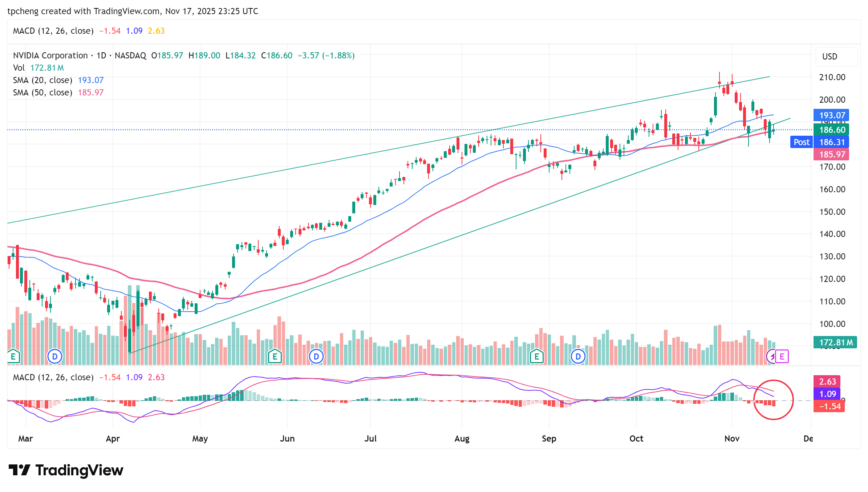Click the pink 185.97 SMA price label

tap(832, 155)
